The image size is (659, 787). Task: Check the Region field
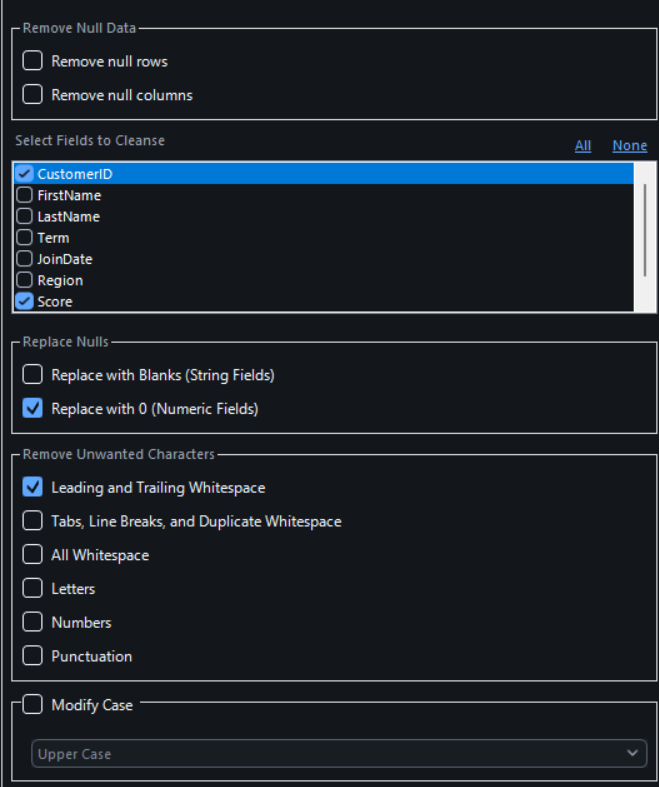point(25,280)
